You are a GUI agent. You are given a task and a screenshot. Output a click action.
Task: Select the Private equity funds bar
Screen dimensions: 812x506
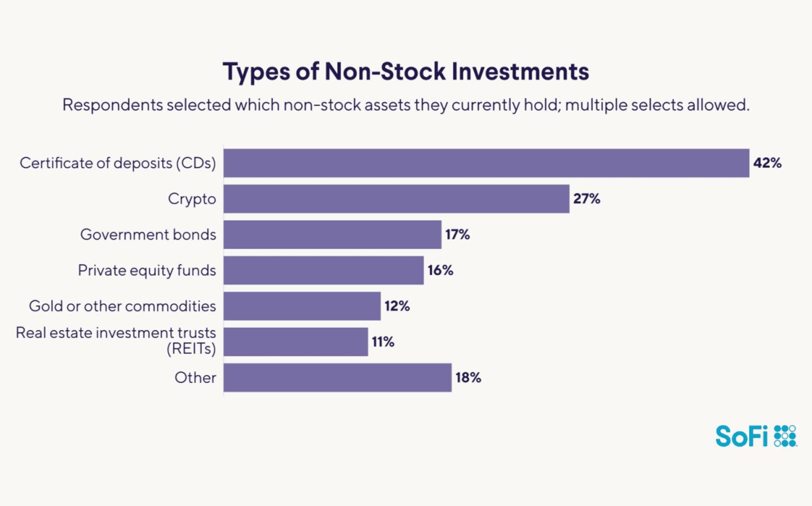coord(323,270)
